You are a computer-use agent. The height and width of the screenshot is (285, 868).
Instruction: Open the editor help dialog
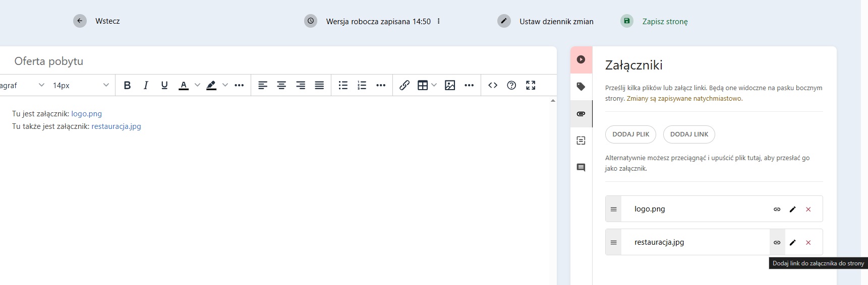511,86
